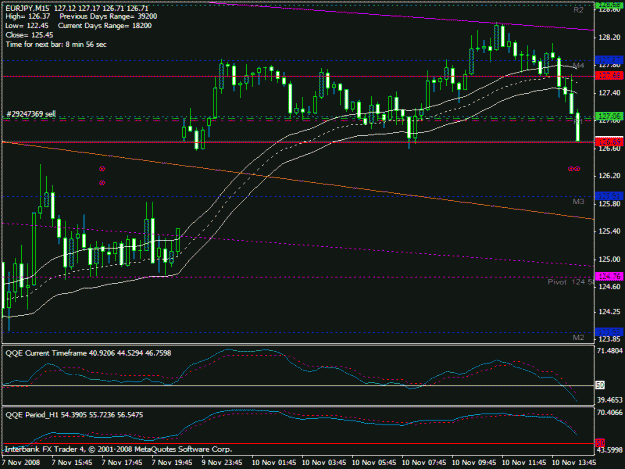Click the '7 Nov 15:45' time axis label

(72, 463)
